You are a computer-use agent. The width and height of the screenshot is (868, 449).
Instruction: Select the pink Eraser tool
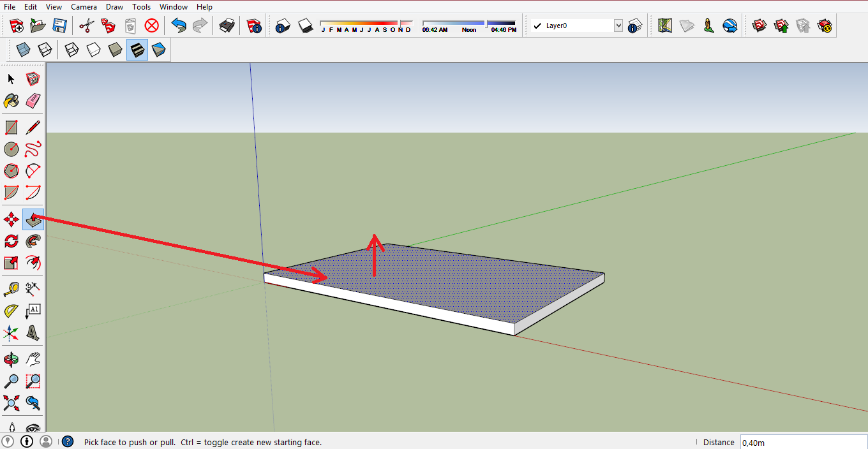point(33,101)
